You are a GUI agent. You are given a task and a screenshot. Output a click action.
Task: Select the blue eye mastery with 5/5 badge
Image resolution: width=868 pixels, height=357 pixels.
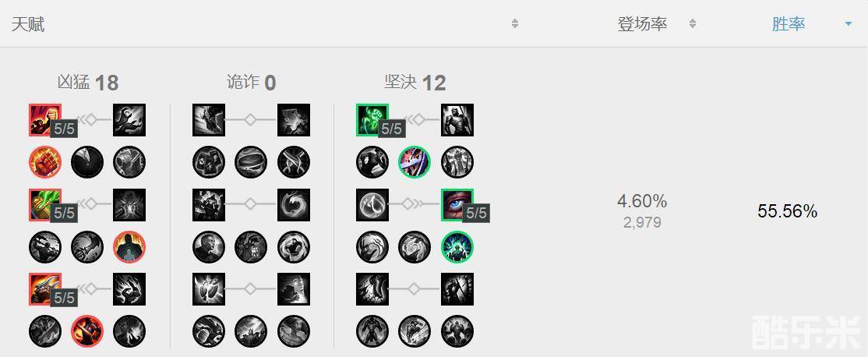[x=457, y=205]
